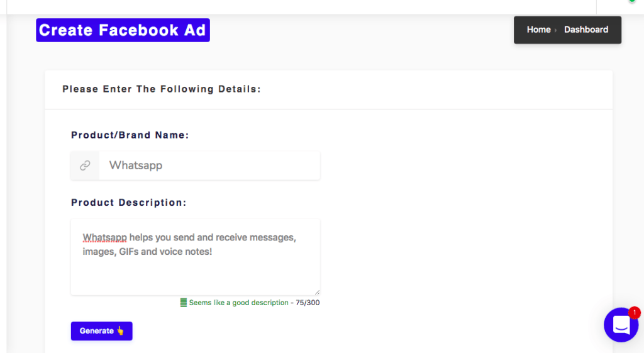Click the 75/300 character counter
Viewport: 644px width, 353px height.
[308, 303]
